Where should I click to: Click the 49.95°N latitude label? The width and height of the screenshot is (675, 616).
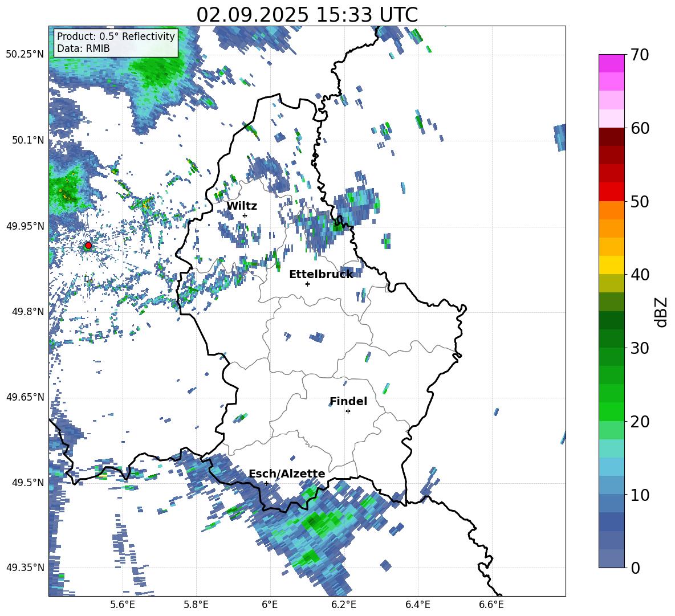25,226
